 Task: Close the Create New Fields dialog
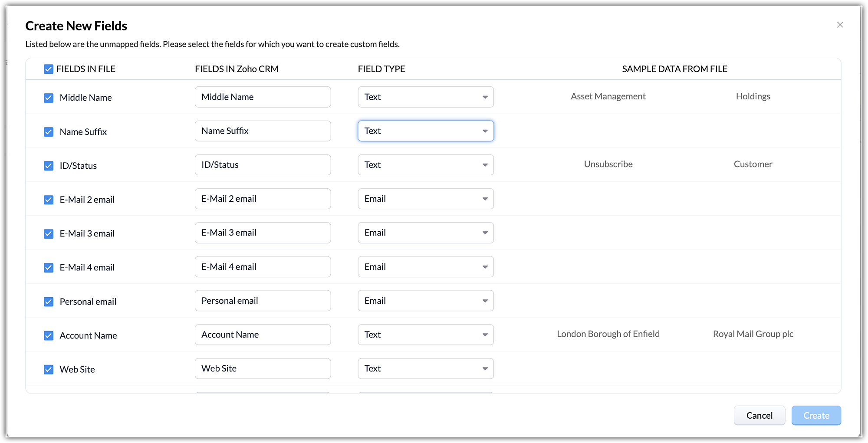[840, 25]
